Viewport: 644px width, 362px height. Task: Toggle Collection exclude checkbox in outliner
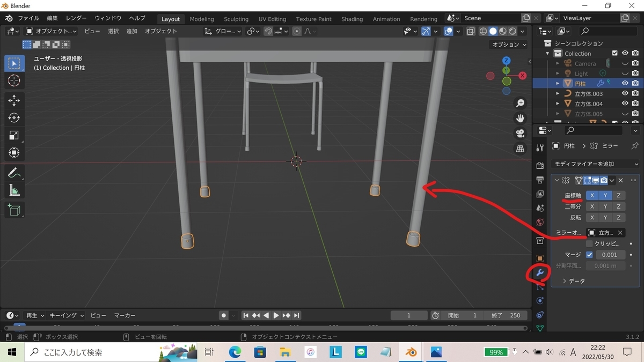coord(615,53)
